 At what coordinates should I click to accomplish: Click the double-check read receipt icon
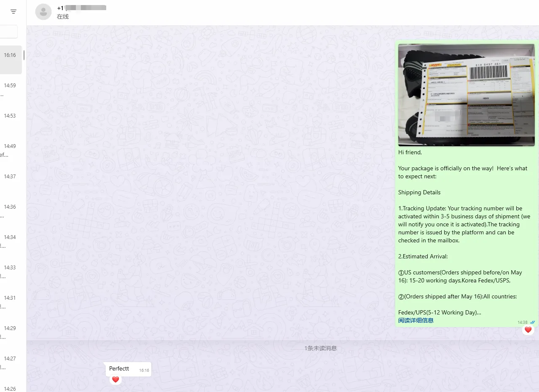pos(533,322)
